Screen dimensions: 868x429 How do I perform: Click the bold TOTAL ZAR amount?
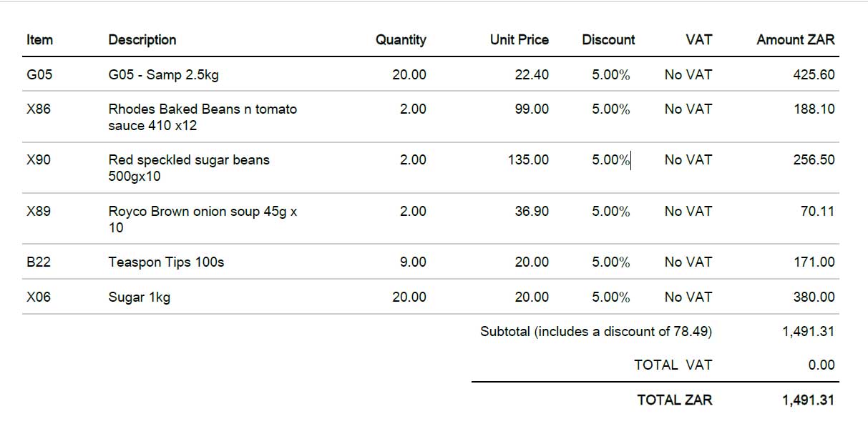coord(808,400)
